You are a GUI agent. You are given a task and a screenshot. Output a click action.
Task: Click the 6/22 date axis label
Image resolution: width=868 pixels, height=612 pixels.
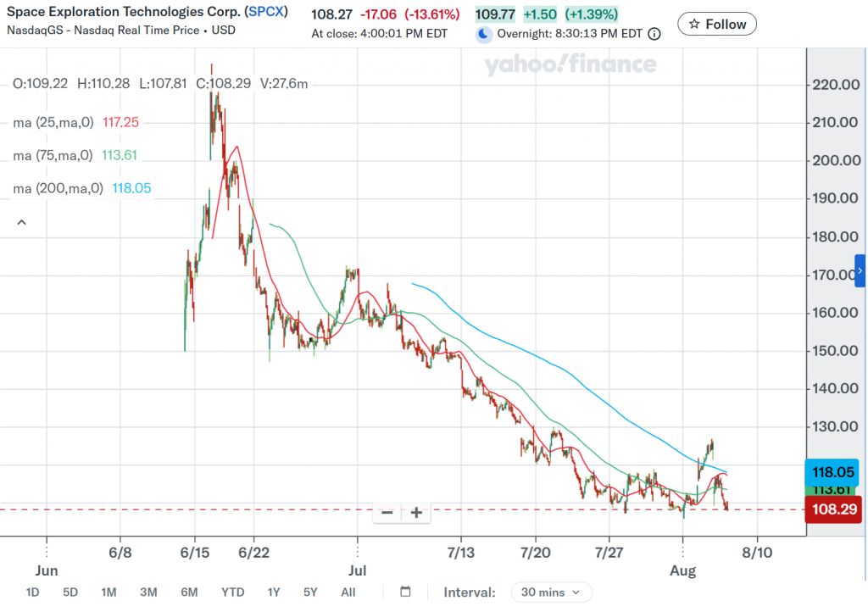(x=254, y=552)
